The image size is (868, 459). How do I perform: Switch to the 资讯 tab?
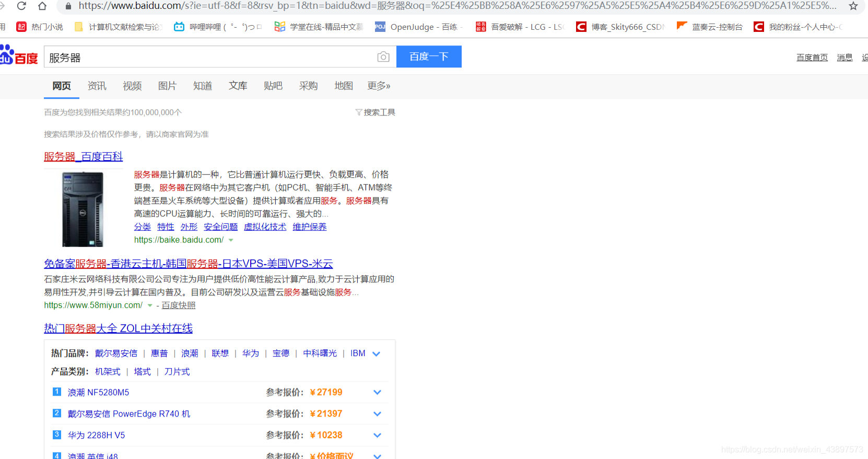(97, 86)
